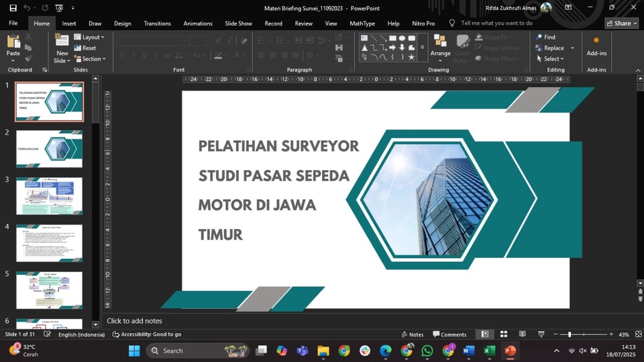Expand the shapes gallery More arrow

tap(422, 48)
